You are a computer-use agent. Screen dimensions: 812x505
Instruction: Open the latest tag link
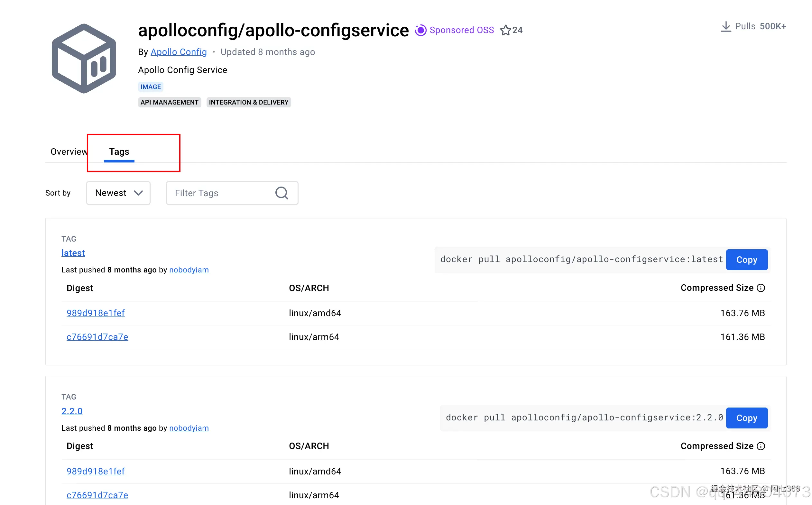(73, 253)
